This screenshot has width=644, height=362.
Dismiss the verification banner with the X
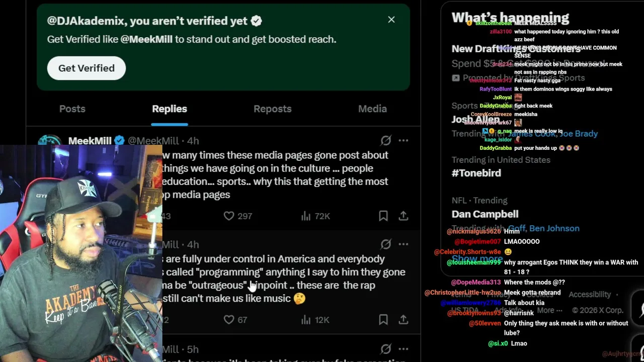pos(391,20)
